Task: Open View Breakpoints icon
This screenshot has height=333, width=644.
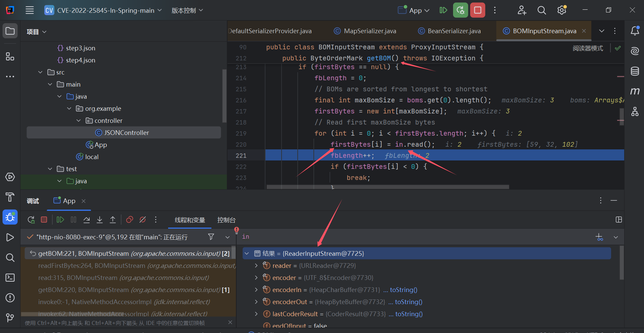Action: point(130,220)
